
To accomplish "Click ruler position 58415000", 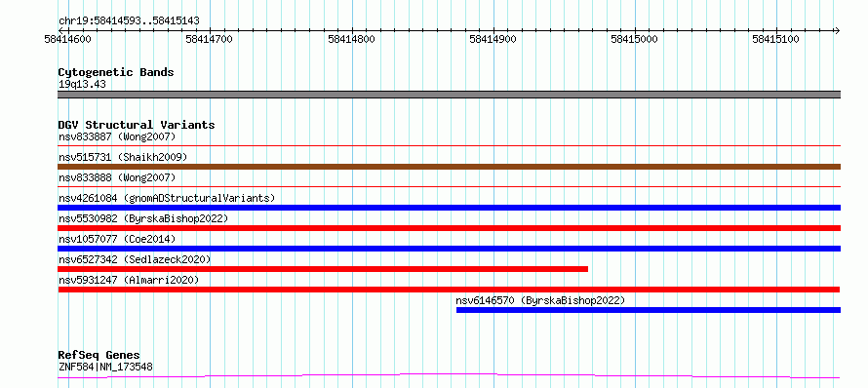I will coord(634,39).
